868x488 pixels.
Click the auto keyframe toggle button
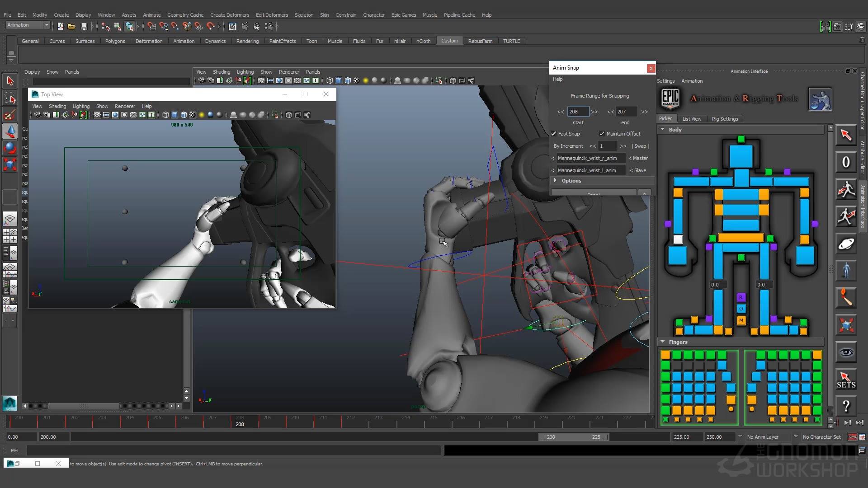click(852, 437)
